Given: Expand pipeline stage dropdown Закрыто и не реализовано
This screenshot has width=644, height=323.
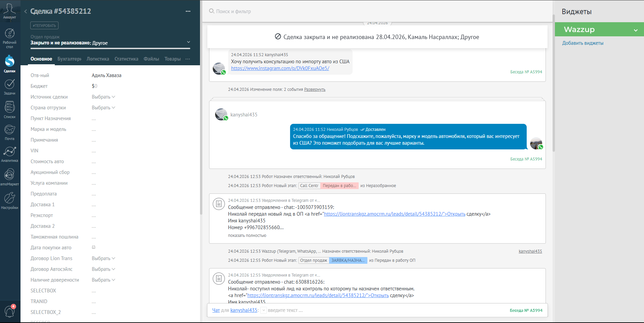Looking at the screenshot, I should coord(189,42).
